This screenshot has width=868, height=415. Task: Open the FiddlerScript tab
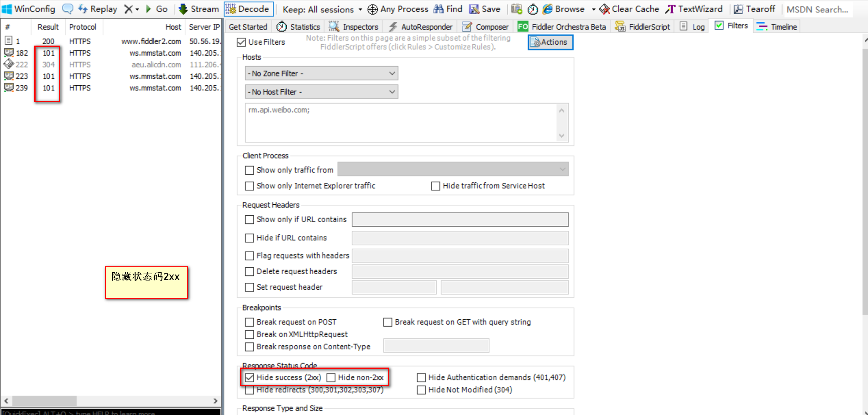[x=643, y=27]
